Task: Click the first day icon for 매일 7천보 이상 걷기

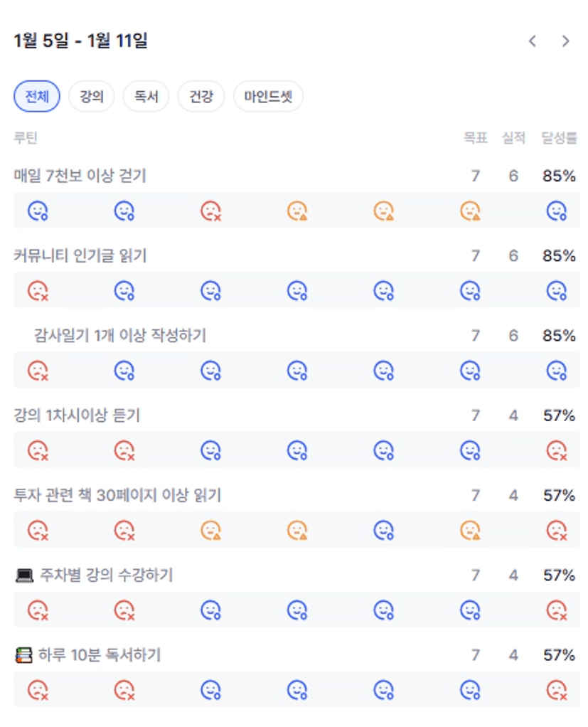Action: 38,211
